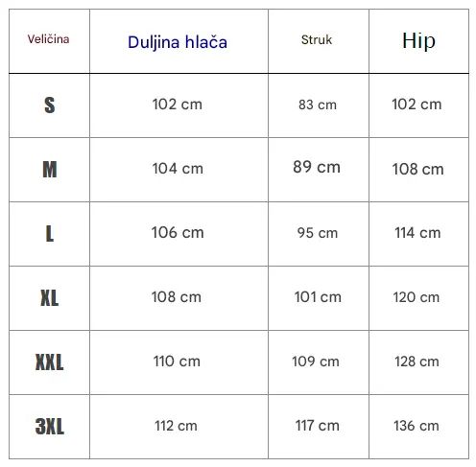Select the Duljina hlača header

tap(178, 42)
